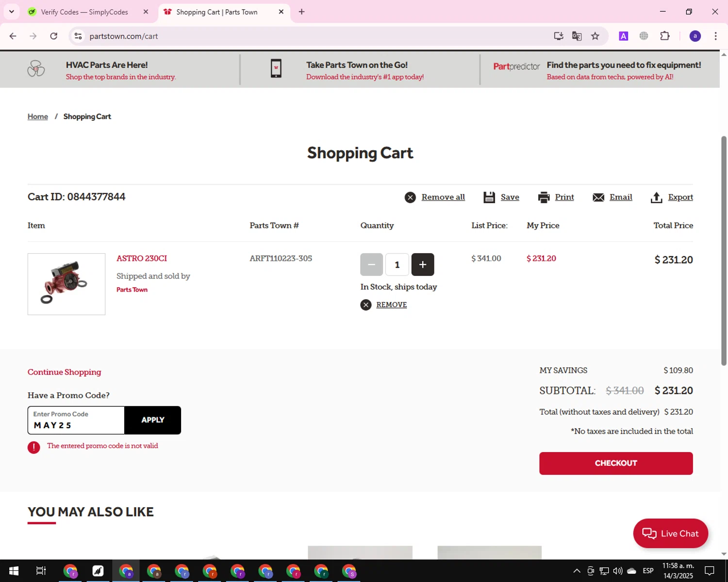This screenshot has width=728, height=582.
Task: Click the volume icon in system tray
Action: (618, 571)
